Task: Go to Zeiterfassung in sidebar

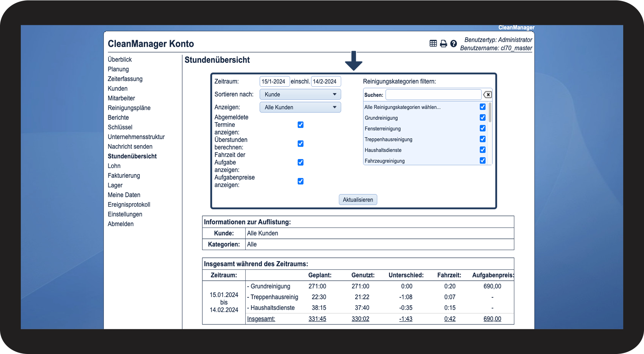Action: coord(125,79)
